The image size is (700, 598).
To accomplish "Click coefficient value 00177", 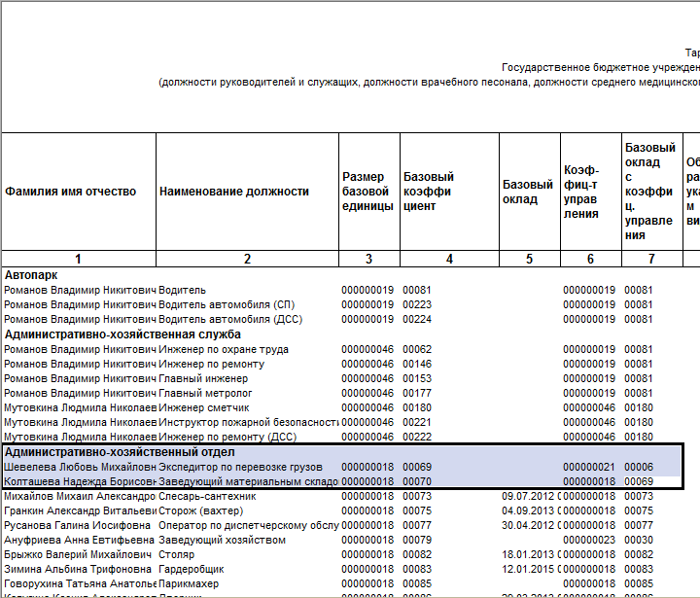I will point(417,394).
